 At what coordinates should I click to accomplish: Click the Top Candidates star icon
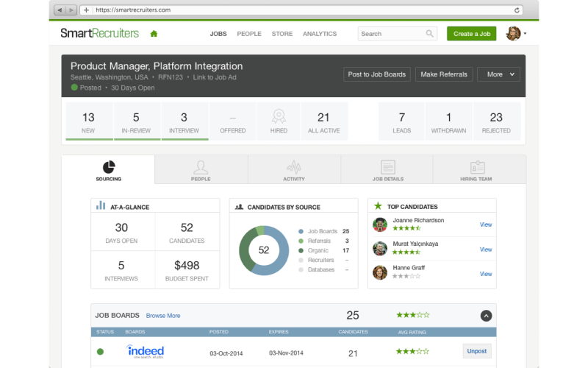(x=378, y=206)
